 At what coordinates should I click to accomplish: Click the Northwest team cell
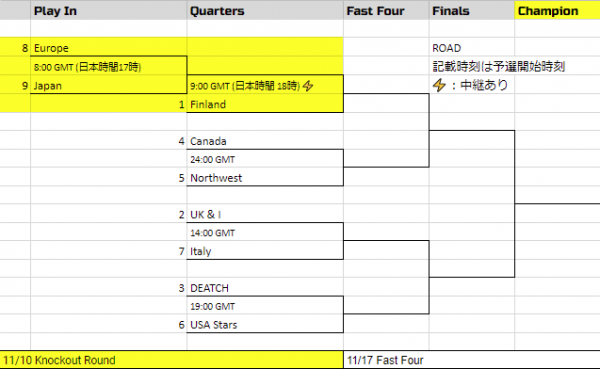(265, 177)
